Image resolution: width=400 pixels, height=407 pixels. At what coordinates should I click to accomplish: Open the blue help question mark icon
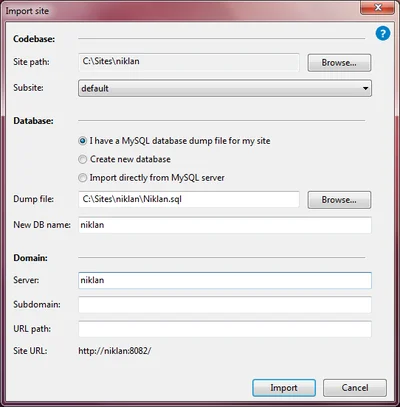pos(383,34)
